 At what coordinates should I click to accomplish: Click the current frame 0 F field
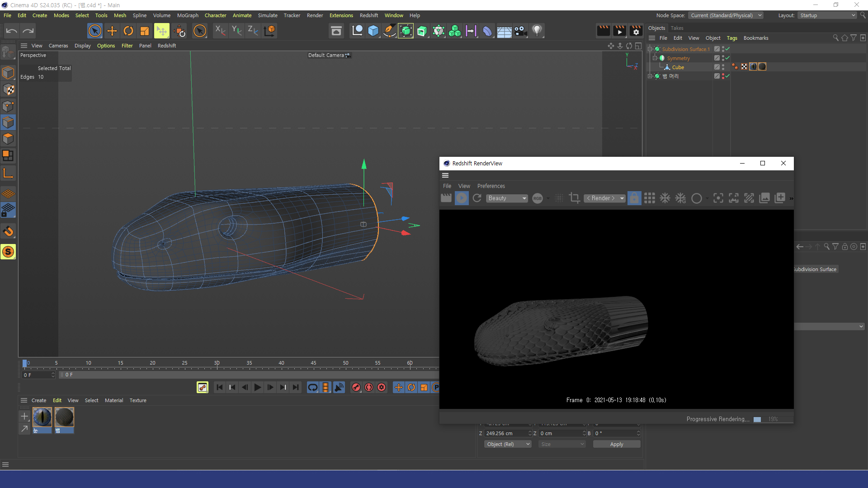pyautogui.click(x=38, y=375)
